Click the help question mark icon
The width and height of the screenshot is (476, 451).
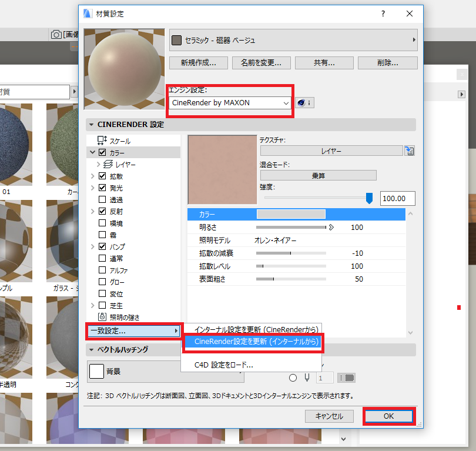click(x=383, y=14)
